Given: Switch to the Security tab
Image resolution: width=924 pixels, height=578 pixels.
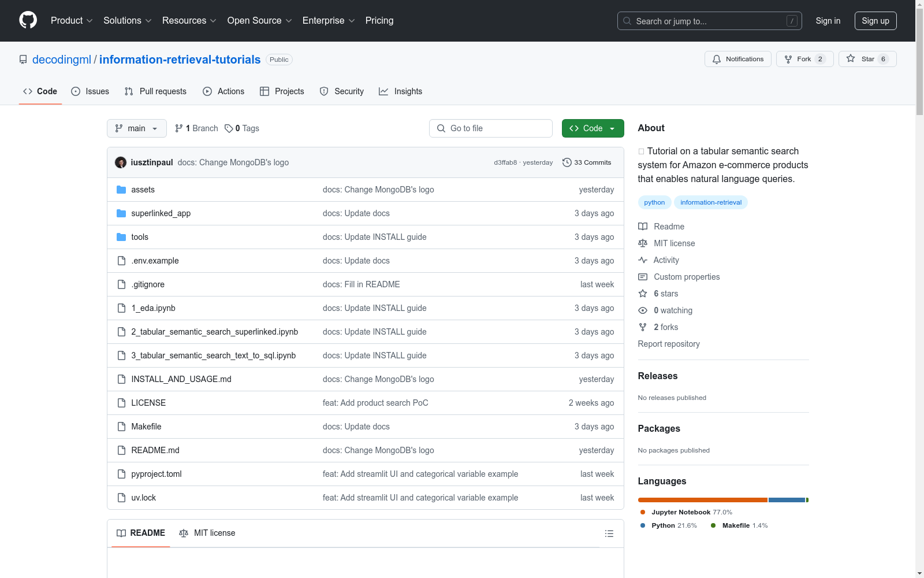Looking at the screenshot, I should [x=342, y=91].
